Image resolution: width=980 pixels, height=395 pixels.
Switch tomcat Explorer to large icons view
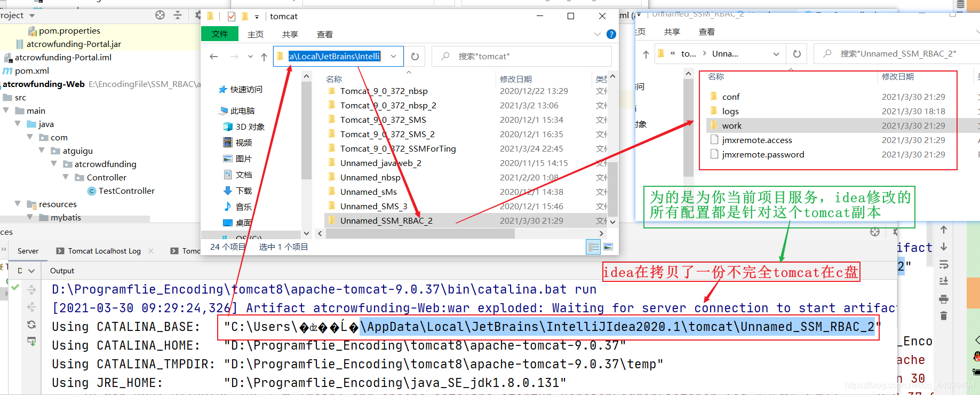pyautogui.click(x=608, y=247)
